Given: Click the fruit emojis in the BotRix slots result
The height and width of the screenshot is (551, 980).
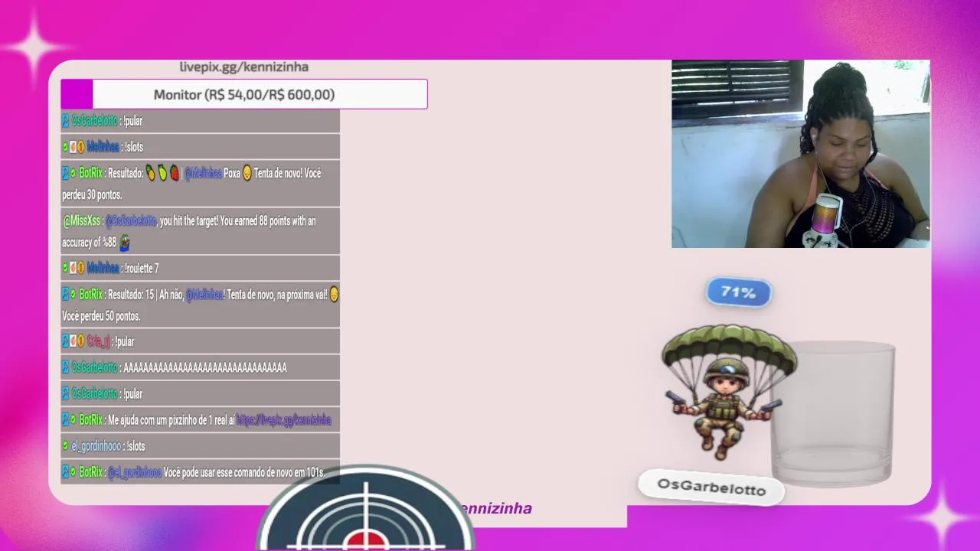Looking at the screenshot, I should click(162, 173).
